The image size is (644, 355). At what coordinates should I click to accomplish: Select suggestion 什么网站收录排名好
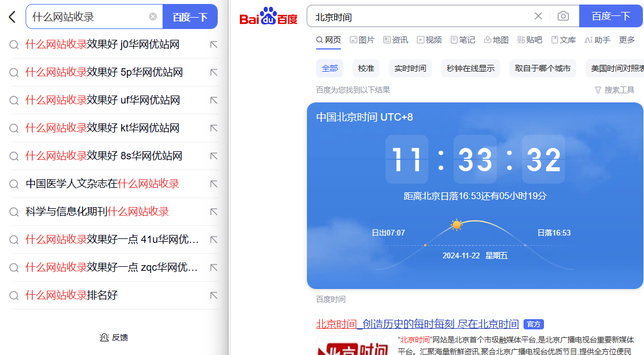(x=72, y=295)
